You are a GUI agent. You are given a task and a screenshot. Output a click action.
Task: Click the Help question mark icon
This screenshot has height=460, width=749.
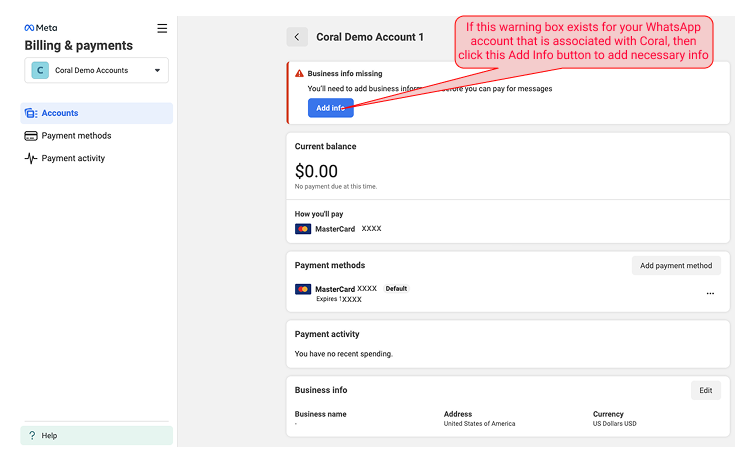32,435
